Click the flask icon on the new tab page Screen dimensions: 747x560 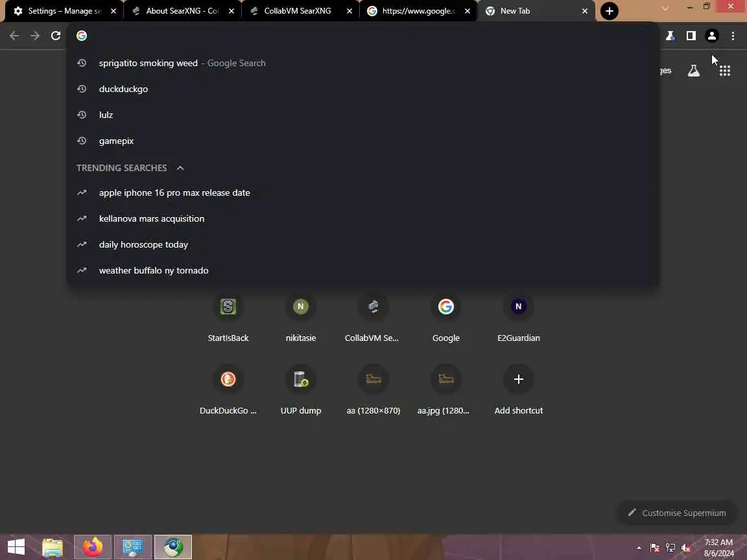[694, 71]
